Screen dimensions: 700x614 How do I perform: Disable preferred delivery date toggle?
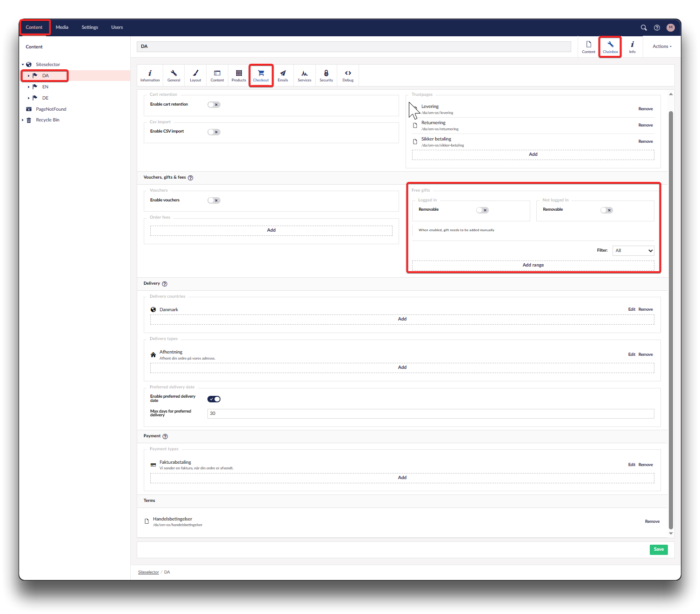coord(214,399)
